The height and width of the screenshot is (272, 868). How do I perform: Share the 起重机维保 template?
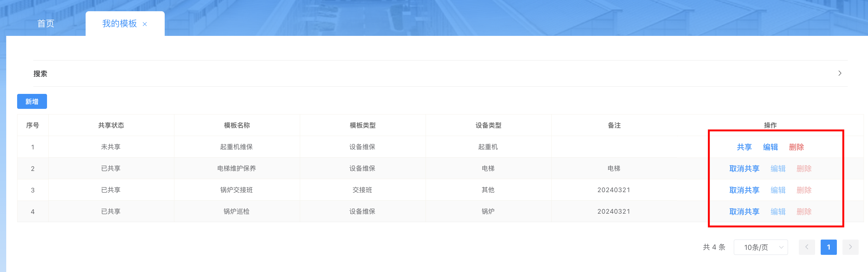pos(744,147)
